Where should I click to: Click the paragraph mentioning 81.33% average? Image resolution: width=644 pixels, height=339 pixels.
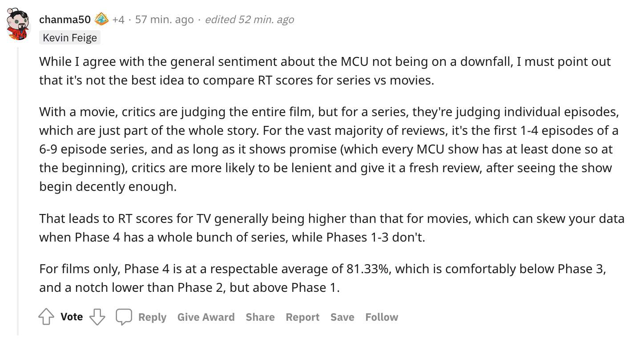point(322,278)
